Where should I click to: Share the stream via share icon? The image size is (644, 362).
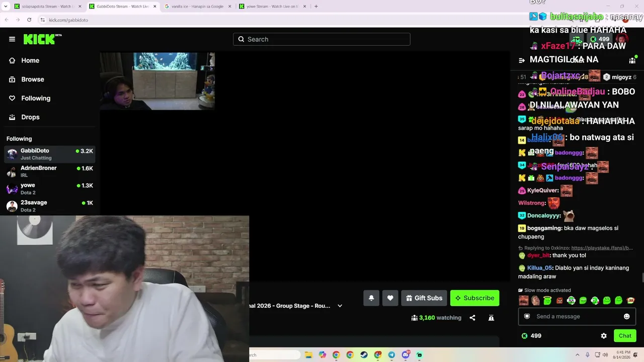[472, 318]
